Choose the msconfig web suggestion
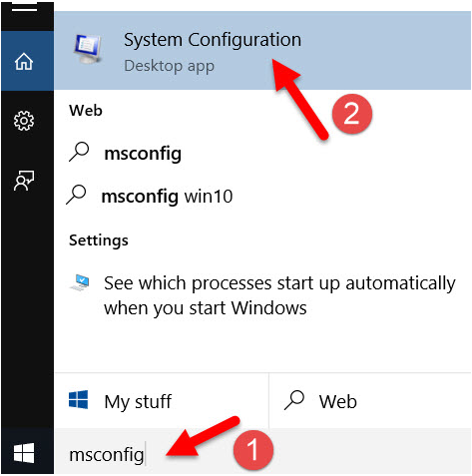 tap(143, 154)
